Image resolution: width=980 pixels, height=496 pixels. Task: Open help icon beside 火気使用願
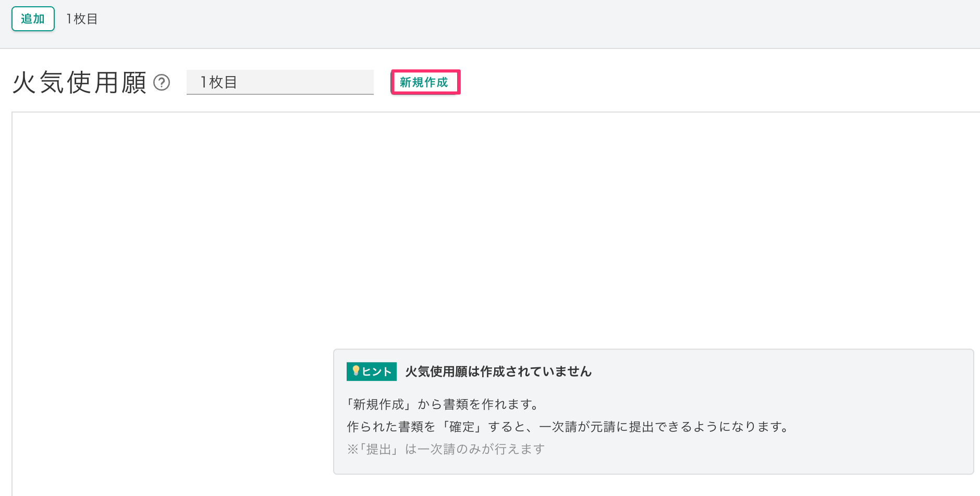162,82
